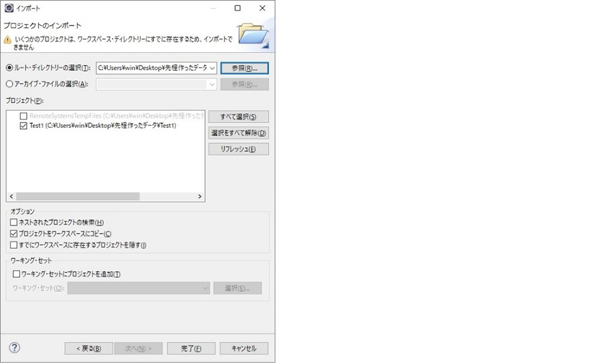Viewport: 603px width, 364px height.
Task: Check the RemoteSystemsTempFiles project checkbox
Action: point(23,116)
